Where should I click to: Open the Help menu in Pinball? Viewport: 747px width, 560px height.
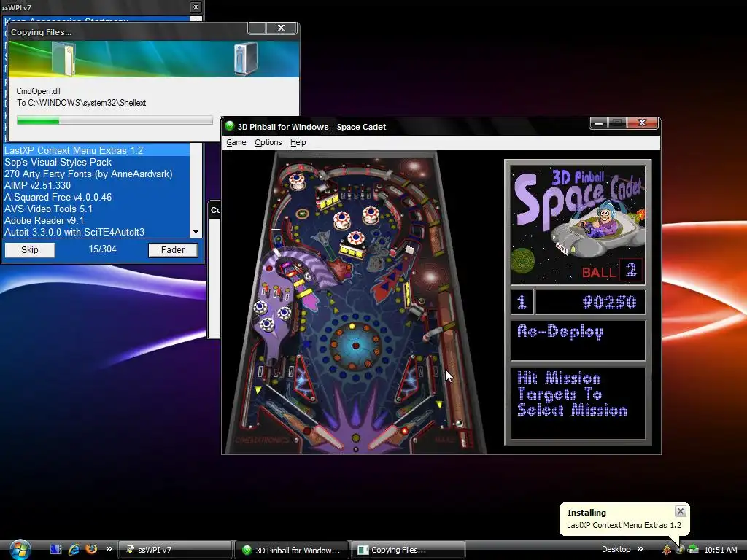[x=298, y=142]
